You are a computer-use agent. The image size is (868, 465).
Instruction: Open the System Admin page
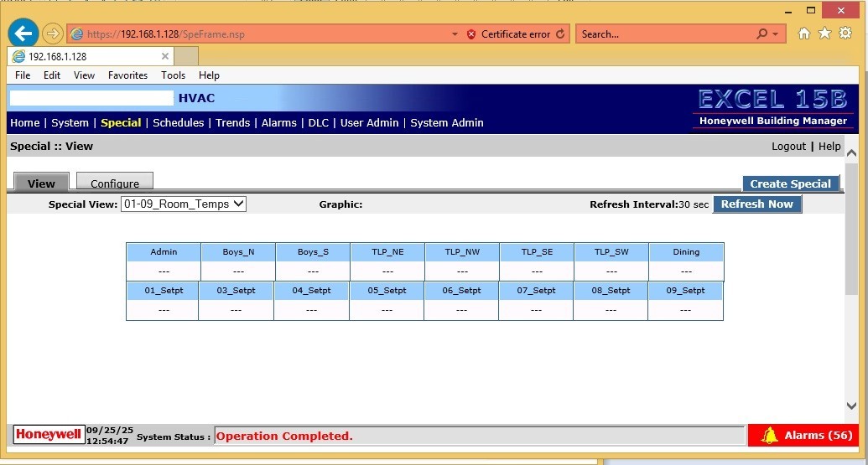[447, 123]
